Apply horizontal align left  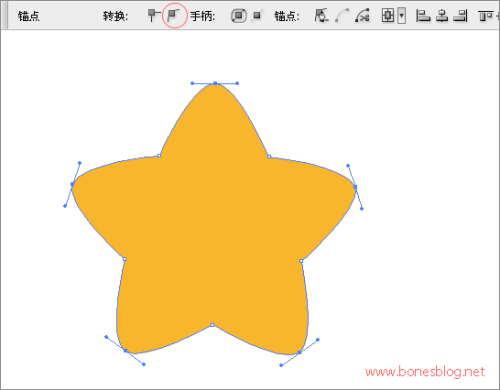click(423, 16)
